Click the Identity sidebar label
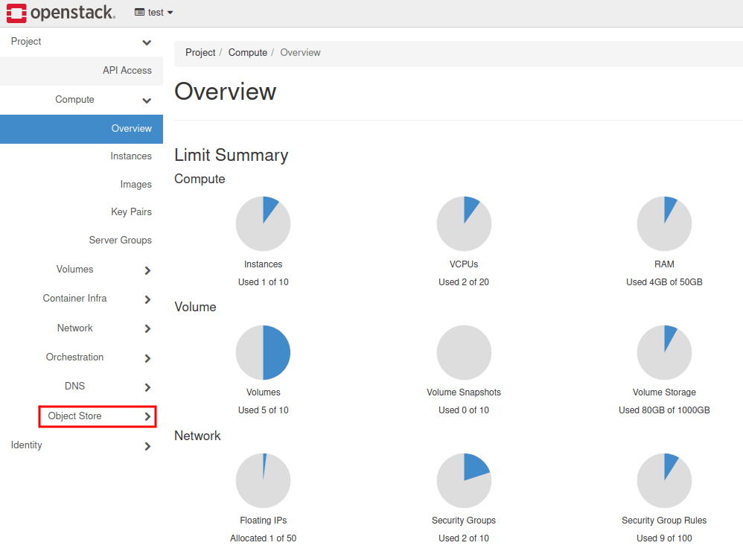The image size is (743, 560). (x=27, y=445)
